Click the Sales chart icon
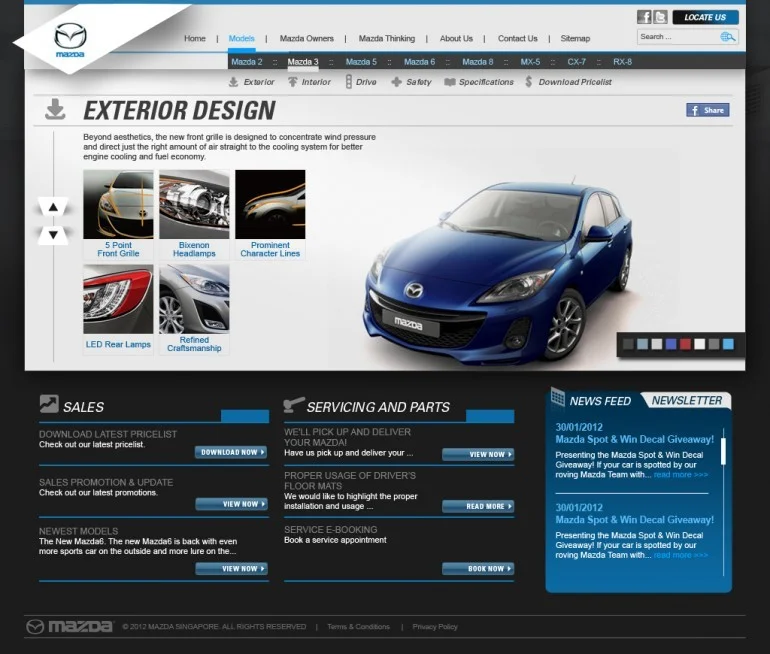 click(x=49, y=404)
